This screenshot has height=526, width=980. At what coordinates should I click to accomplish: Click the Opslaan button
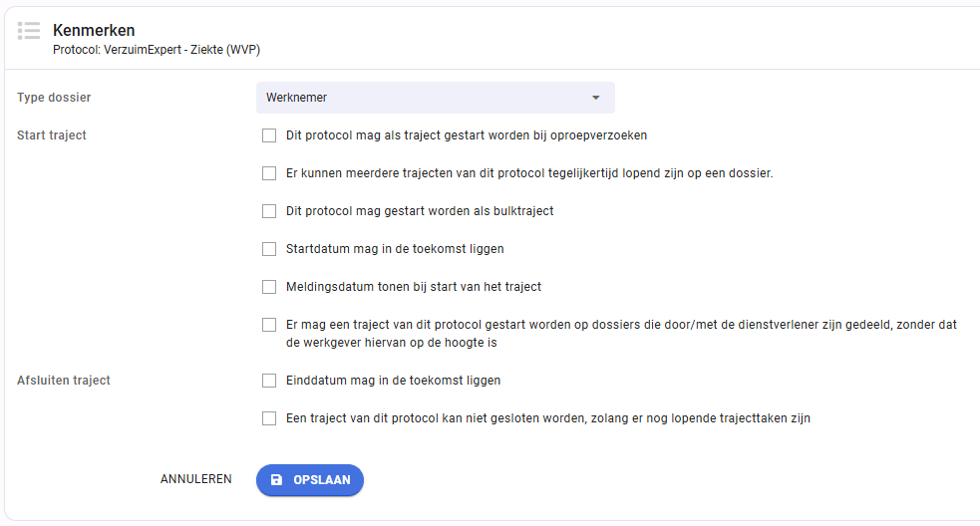pyautogui.click(x=310, y=480)
